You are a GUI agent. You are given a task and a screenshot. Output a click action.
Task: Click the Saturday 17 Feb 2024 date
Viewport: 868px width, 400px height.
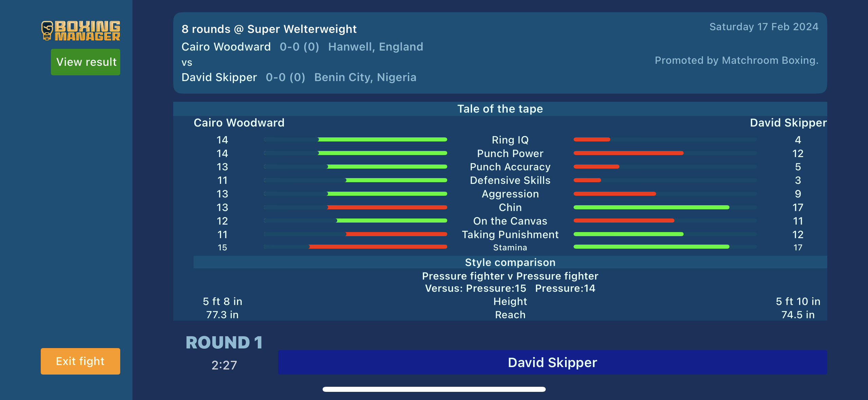click(x=764, y=27)
